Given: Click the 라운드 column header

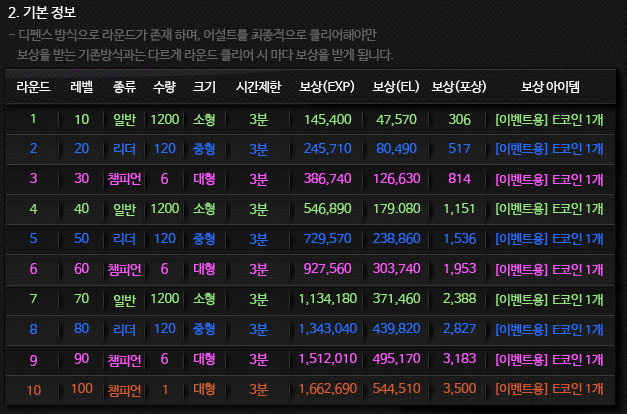Looking at the screenshot, I should click(x=33, y=87).
